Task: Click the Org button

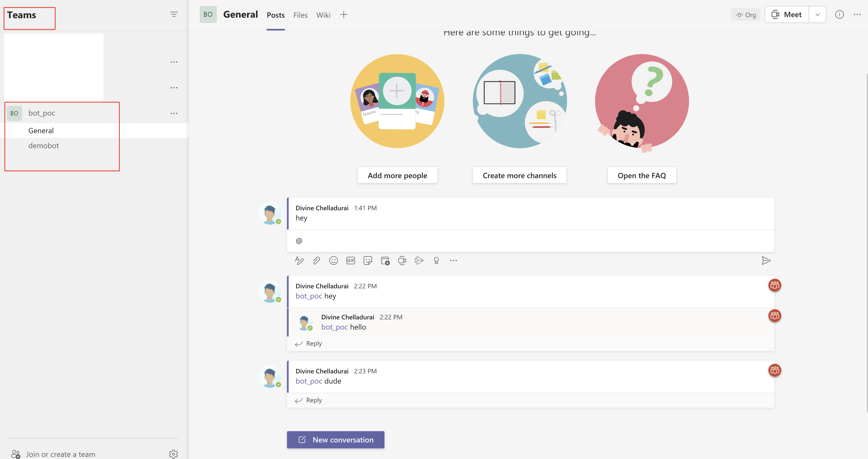Action: coord(745,14)
